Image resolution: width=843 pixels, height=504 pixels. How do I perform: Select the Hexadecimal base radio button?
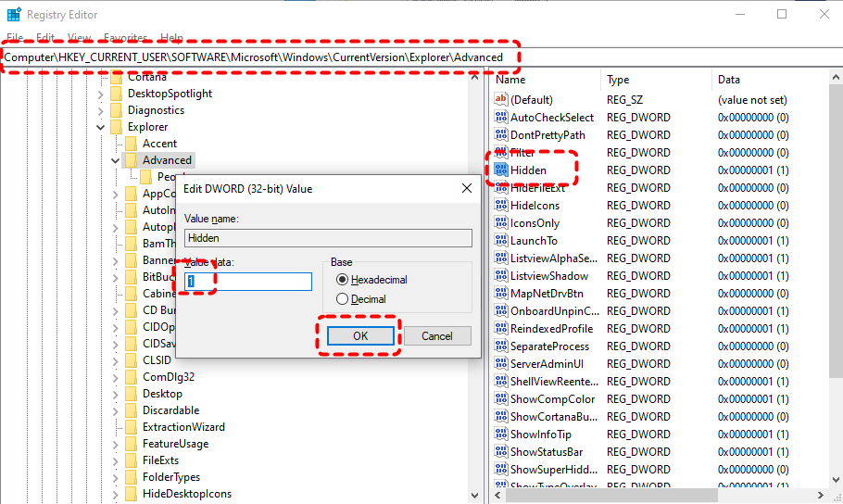[x=343, y=280]
